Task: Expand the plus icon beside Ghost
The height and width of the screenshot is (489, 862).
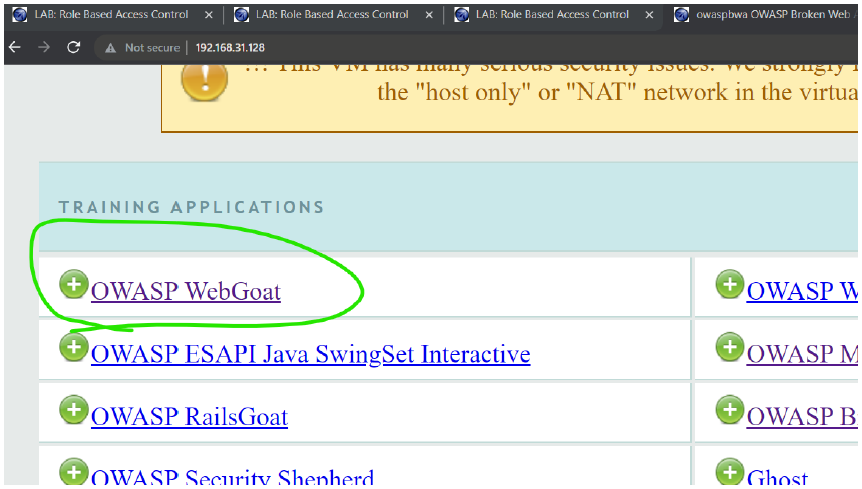Action: tap(730, 471)
